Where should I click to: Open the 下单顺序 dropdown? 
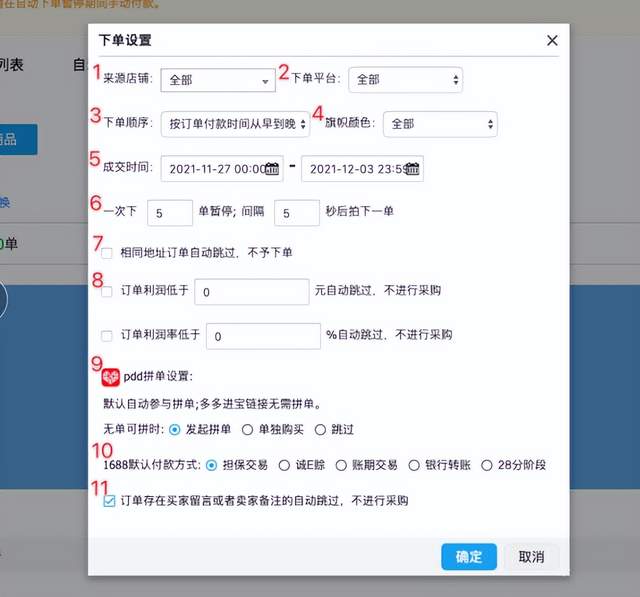click(235, 125)
